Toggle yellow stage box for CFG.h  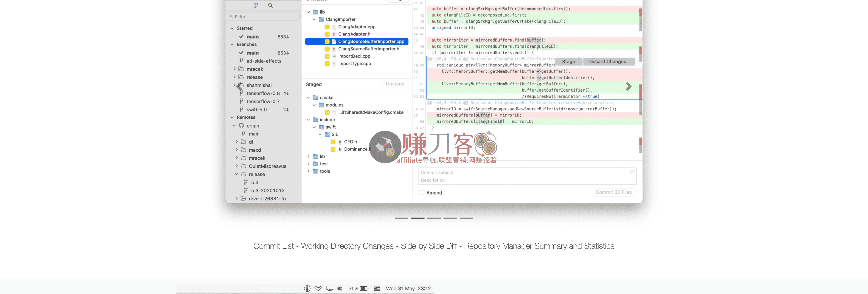333,142
